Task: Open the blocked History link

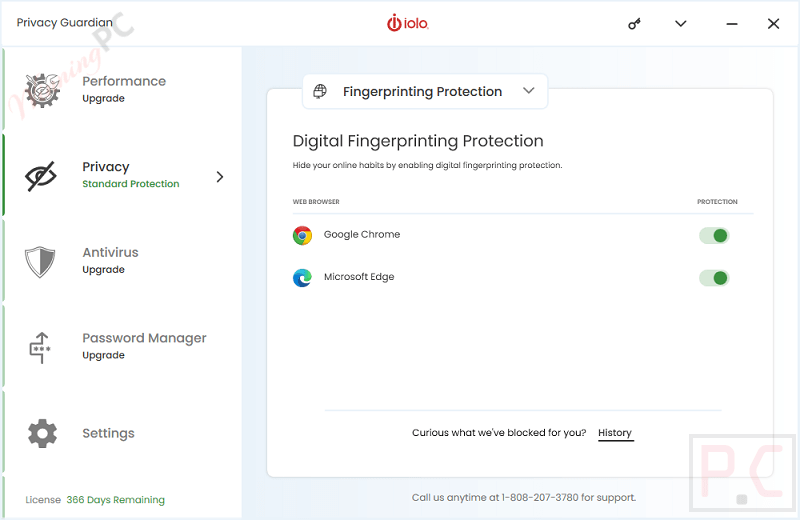Action: (615, 433)
